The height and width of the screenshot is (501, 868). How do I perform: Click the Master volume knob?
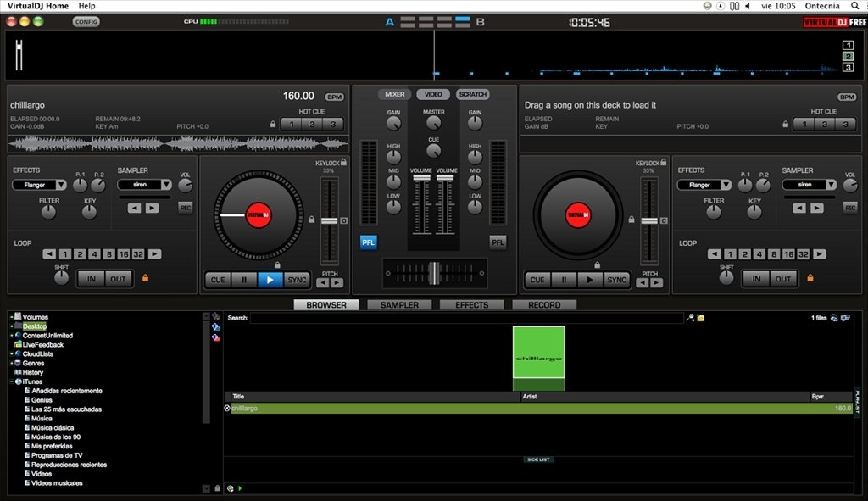434,123
